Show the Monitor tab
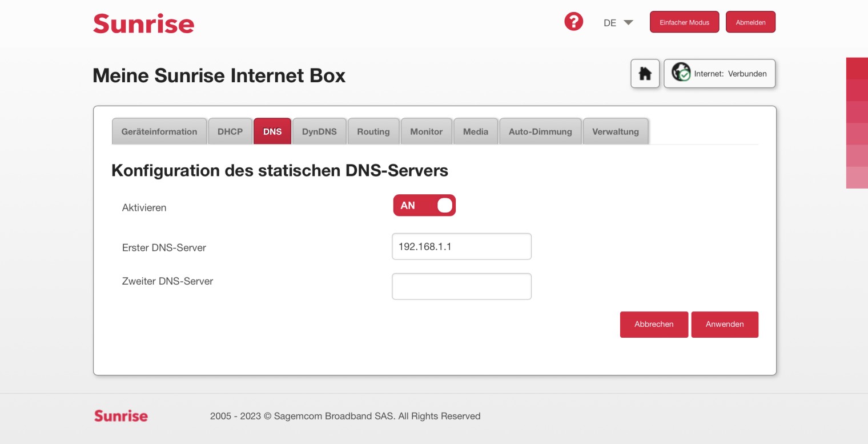This screenshot has height=444, width=868. (426, 131)
